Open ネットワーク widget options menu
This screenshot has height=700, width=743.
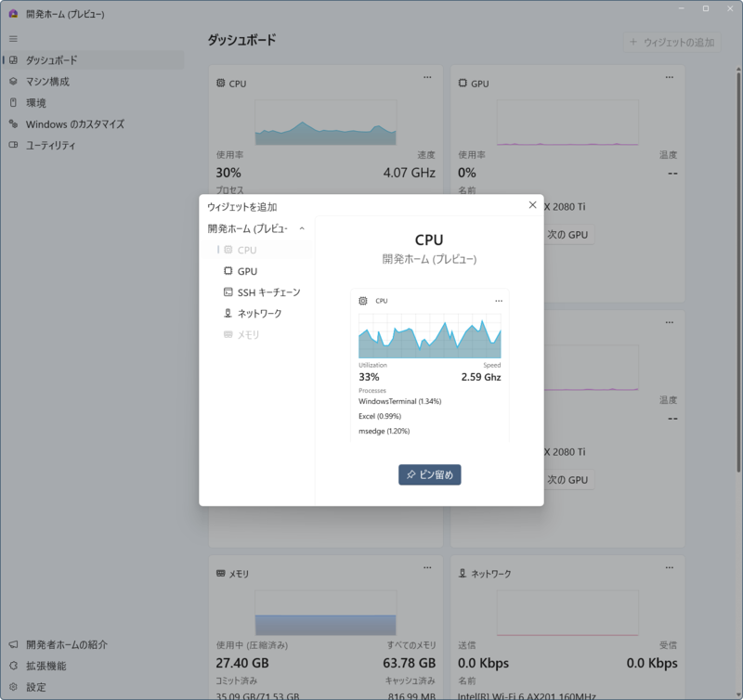(669, 567)
